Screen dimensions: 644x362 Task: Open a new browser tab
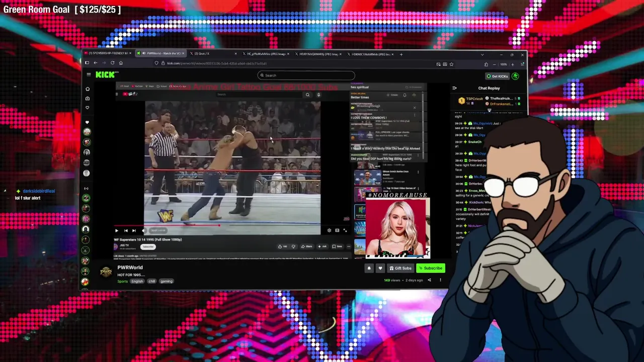point(401,54)
